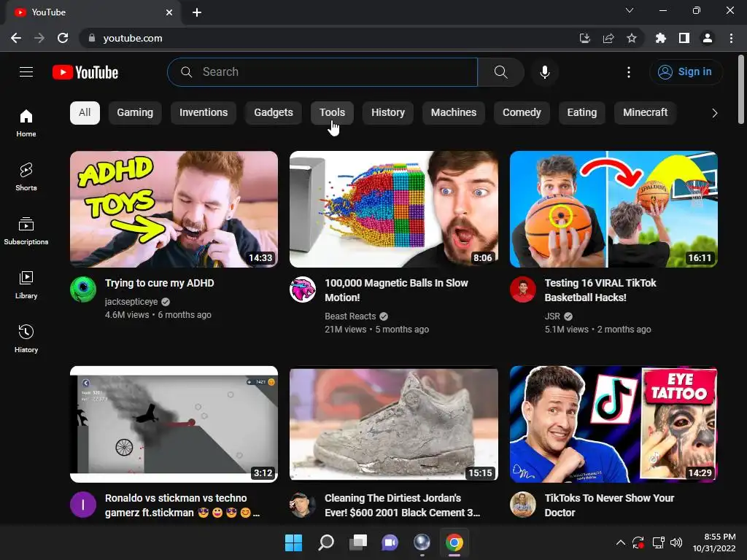Image resolution: width=747 pixels, height=560 pixels.
Task: Open 'Trying to cure my ADHD' title
Action: pyautogui.click(x=160, y=283)
